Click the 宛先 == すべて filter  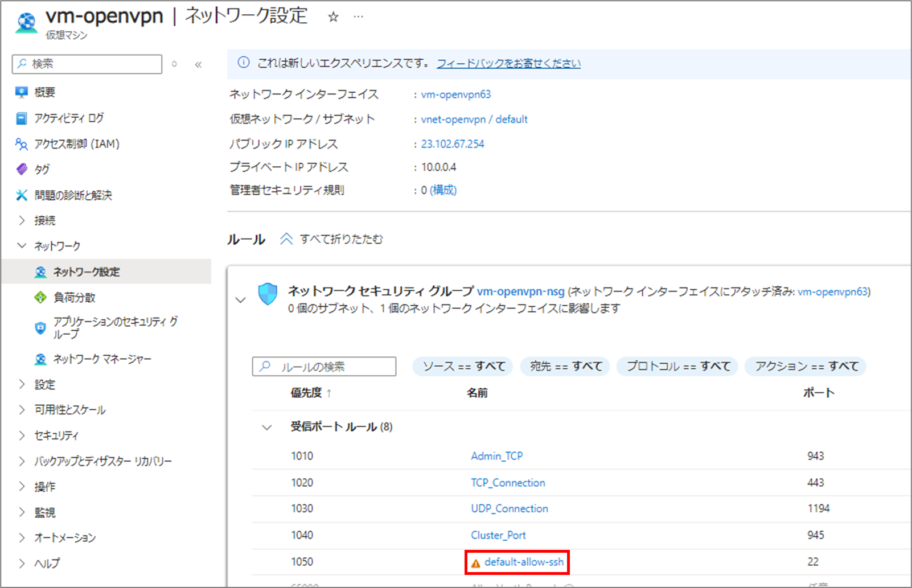(x=565, y=367)
